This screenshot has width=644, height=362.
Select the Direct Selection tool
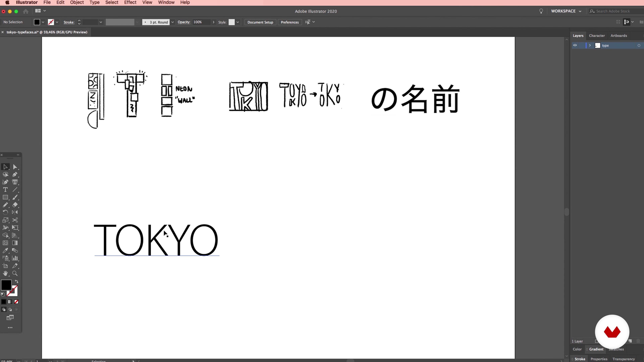[15, 167]
